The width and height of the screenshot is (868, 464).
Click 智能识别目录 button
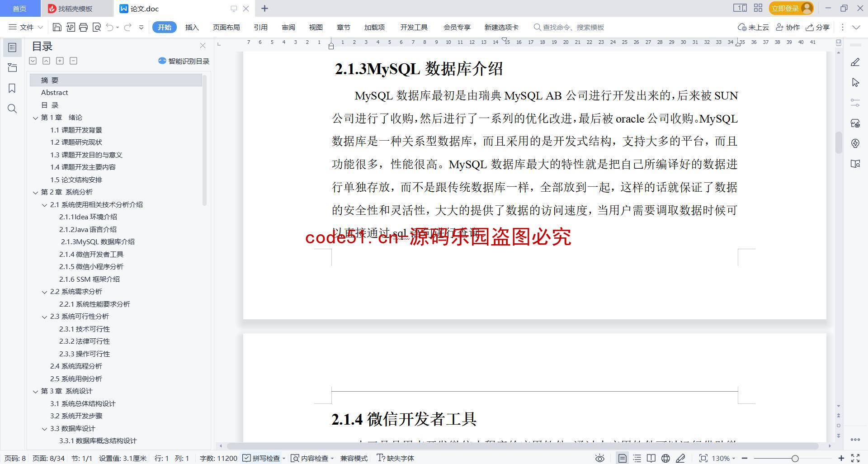(184, 61)
